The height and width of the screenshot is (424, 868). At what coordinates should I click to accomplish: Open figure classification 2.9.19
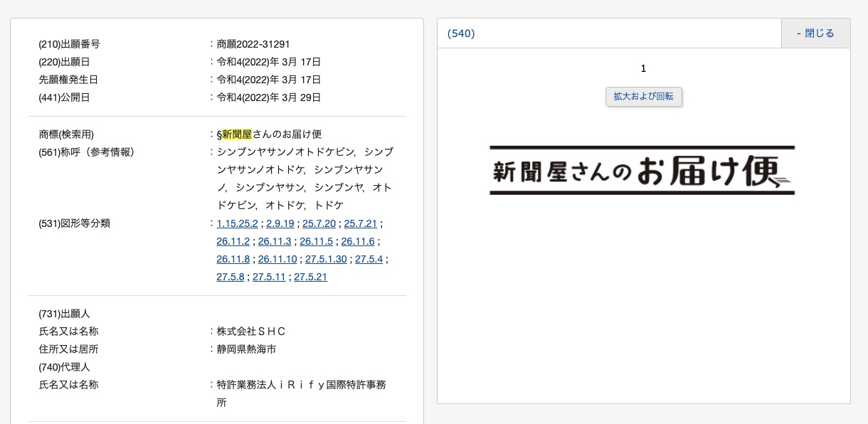click(x=280, y=223)
